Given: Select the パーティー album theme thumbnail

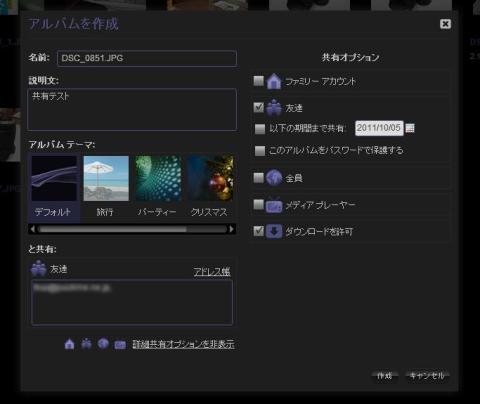Looking at the screenshot, I should point(158,178).
